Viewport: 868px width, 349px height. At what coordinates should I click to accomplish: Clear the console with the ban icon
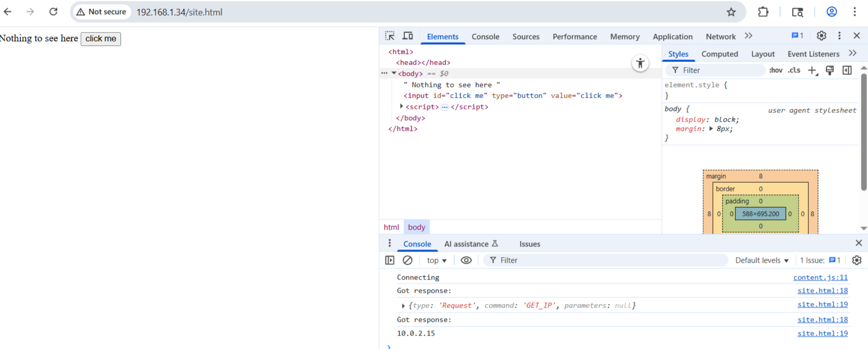pos(408,260)
